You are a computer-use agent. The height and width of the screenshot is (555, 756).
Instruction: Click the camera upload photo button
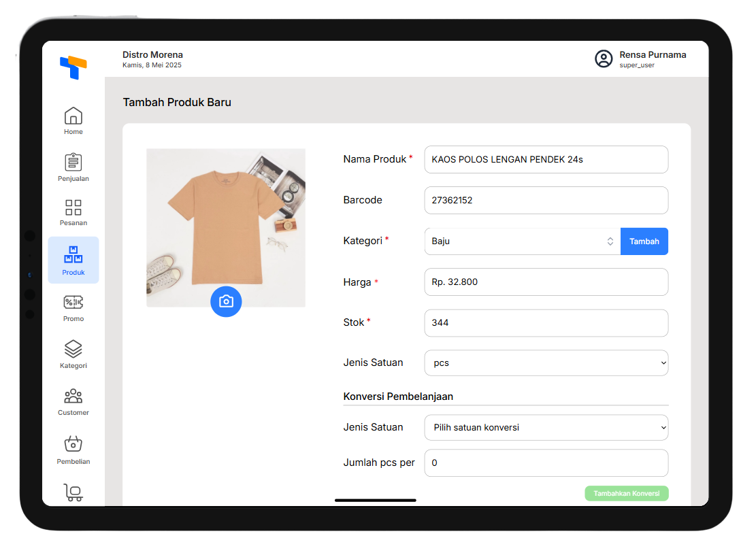[226, 301]
